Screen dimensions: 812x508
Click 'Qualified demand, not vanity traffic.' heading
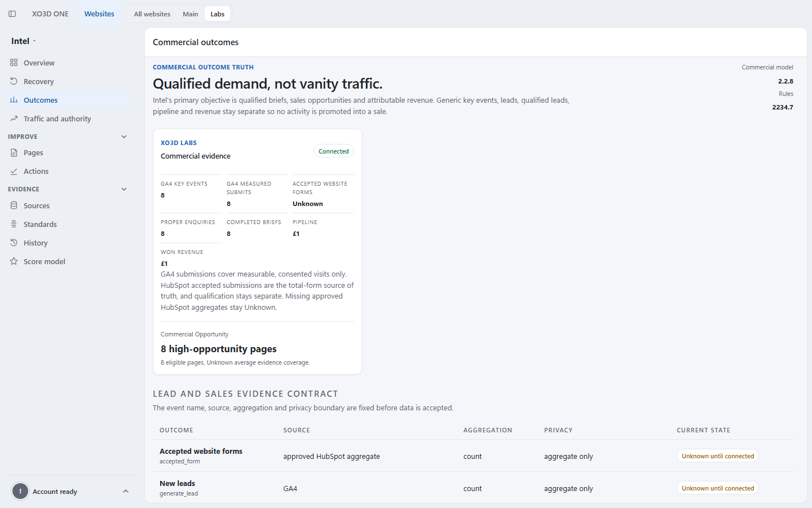268,84
